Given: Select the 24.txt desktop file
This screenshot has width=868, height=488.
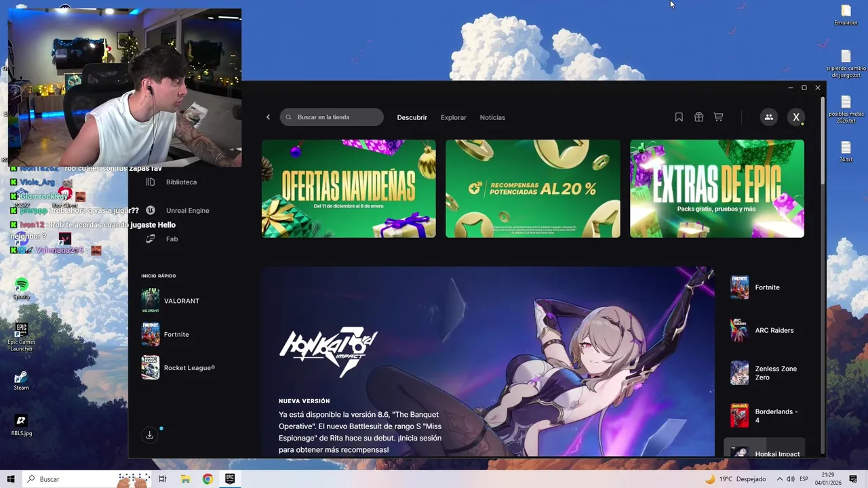Looking at the screenshot, I should pyautogui.click(x=846, y=151).
